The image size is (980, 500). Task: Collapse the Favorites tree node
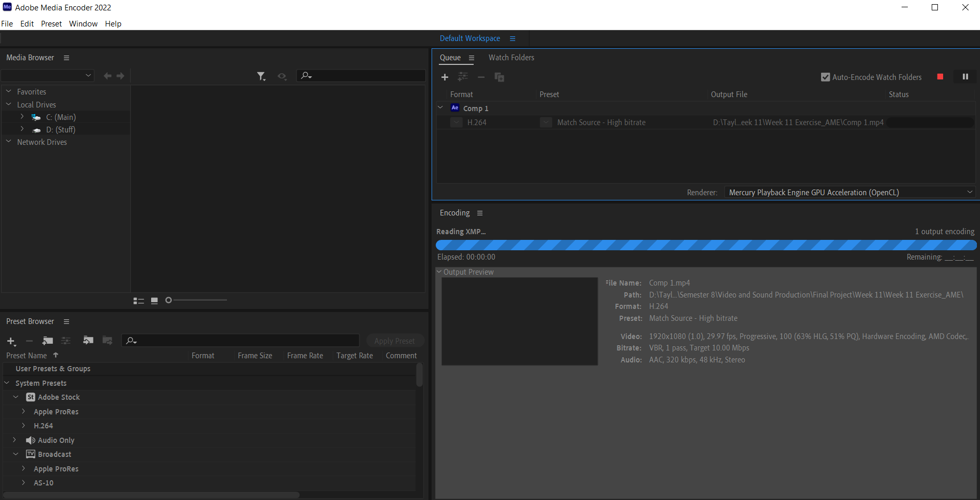(8, 91)
